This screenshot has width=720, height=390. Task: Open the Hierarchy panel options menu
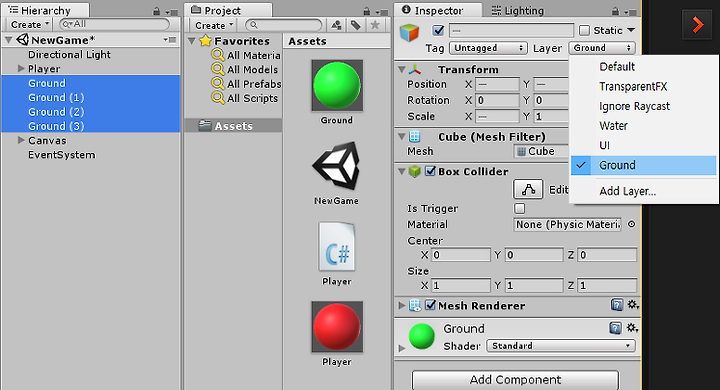tap(173, 12)
